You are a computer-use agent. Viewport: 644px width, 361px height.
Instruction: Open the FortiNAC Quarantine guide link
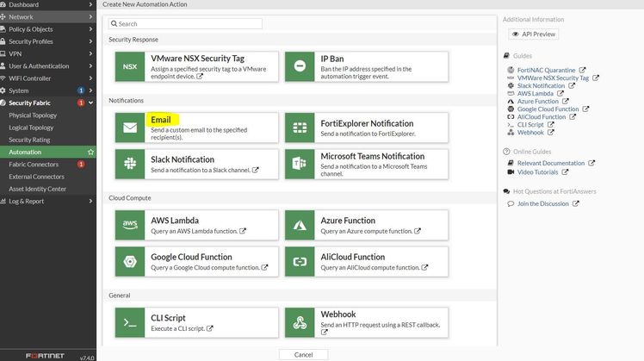tap(546, 71)
